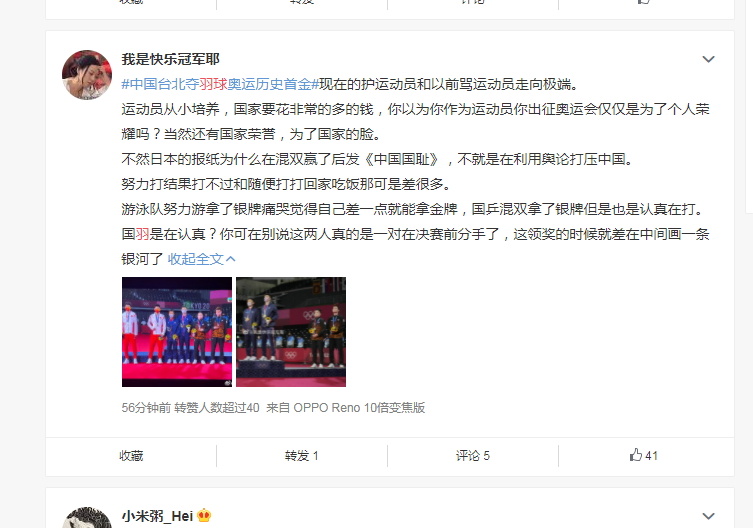The width and height of the screenshot is (753, 528).
Task: Click 收藏 under the badminton post
Action: pyautogui.click(x=131, y=455)
